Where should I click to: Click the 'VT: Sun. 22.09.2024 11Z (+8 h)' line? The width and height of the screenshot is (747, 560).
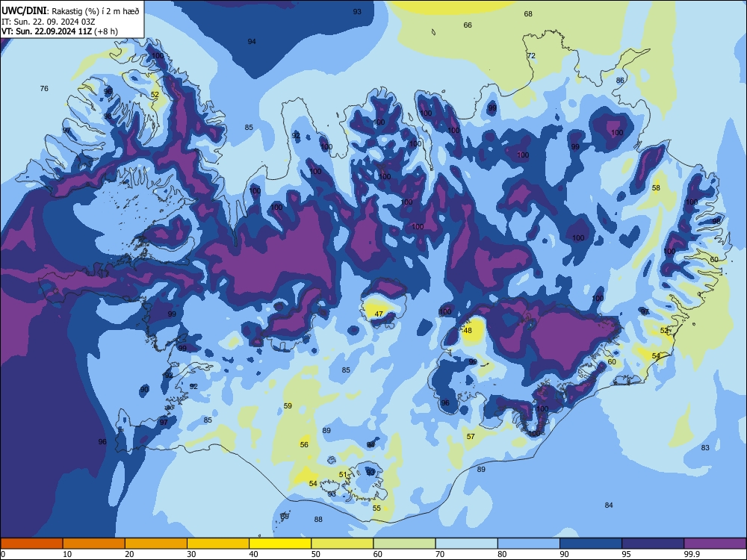(60, 31)
